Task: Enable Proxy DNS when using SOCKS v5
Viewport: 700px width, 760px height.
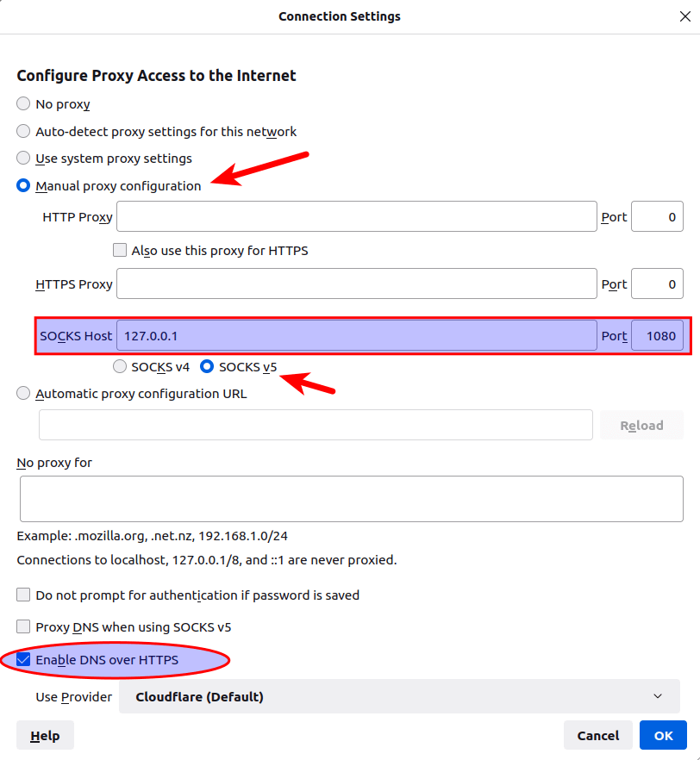Action: 24,627
